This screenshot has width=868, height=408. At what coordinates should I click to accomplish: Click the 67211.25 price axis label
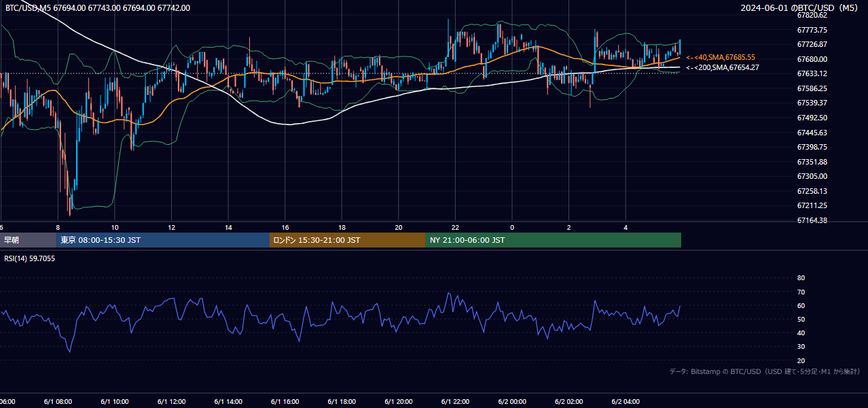[812, 205]
